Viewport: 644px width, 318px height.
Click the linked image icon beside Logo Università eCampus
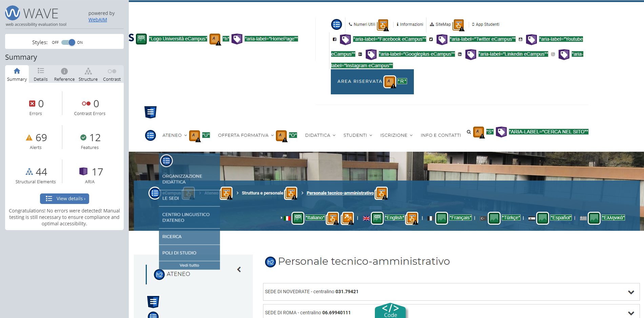(141, 39)
